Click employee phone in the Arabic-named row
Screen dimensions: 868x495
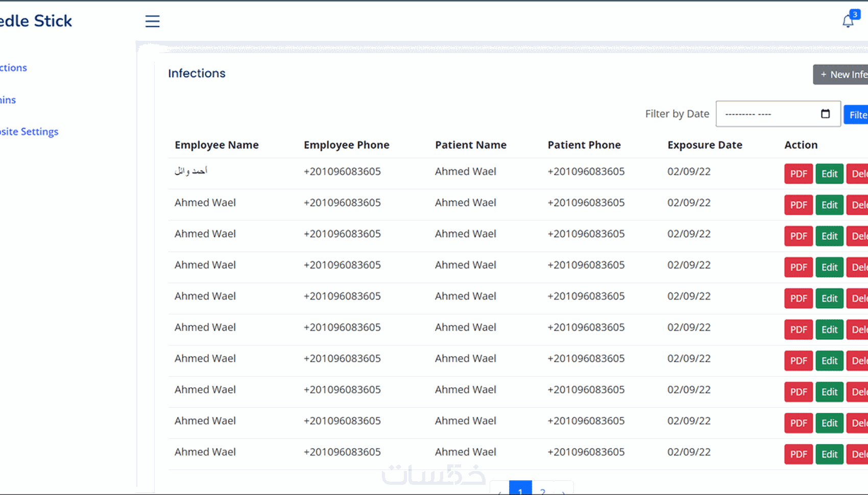(x=342, y=171)
